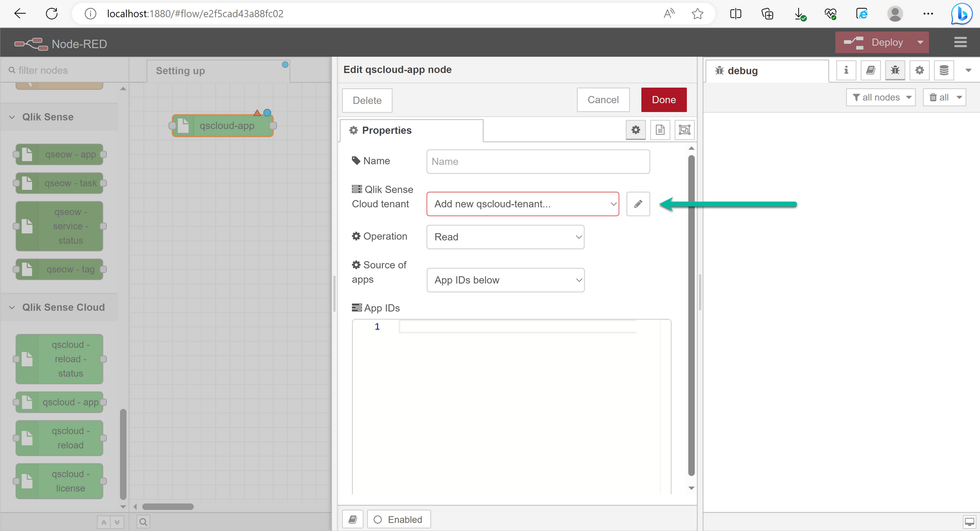Open the Bing Copilot sidebar icon
980x531 pixels.
[962, 14]
